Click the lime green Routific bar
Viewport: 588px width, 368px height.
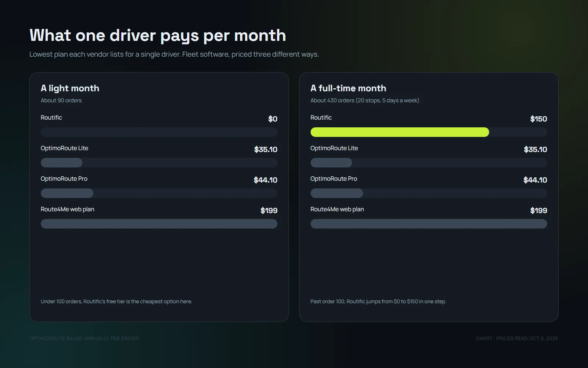tap(400, 132)
